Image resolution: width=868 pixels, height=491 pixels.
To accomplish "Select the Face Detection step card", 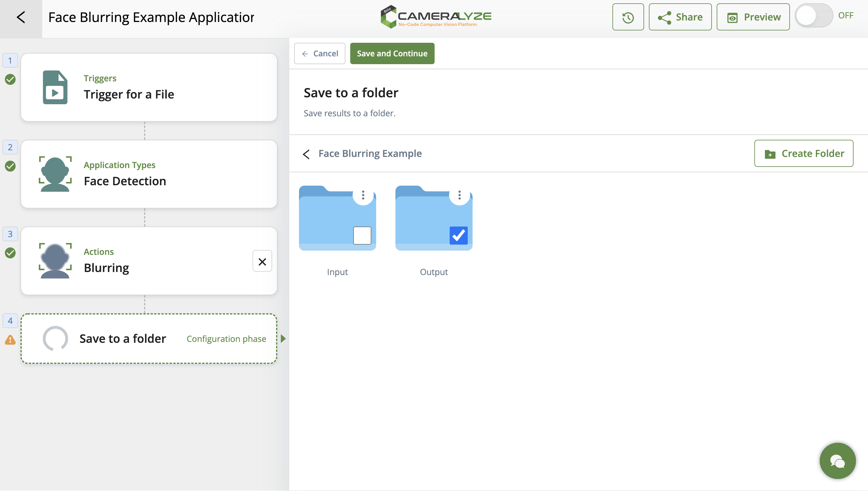I will (149, 174).
